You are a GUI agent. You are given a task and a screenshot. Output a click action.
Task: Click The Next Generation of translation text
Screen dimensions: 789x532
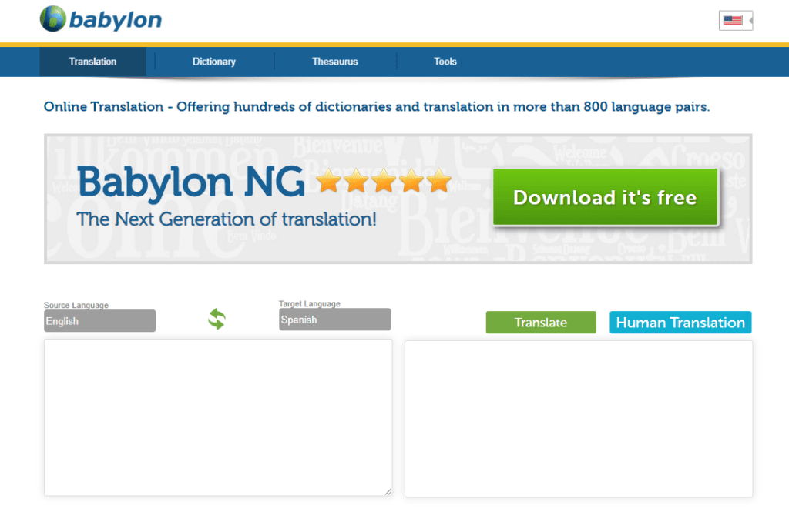click(226, 219)
